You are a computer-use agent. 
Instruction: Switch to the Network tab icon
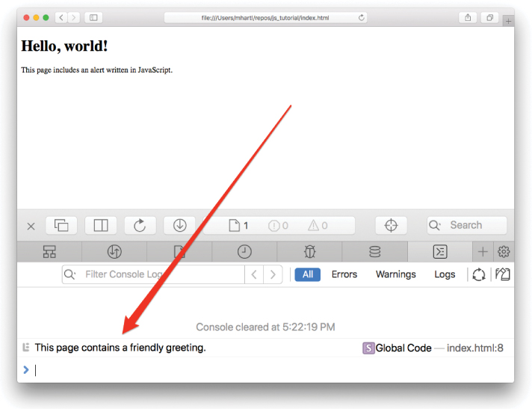pos(114,252)
